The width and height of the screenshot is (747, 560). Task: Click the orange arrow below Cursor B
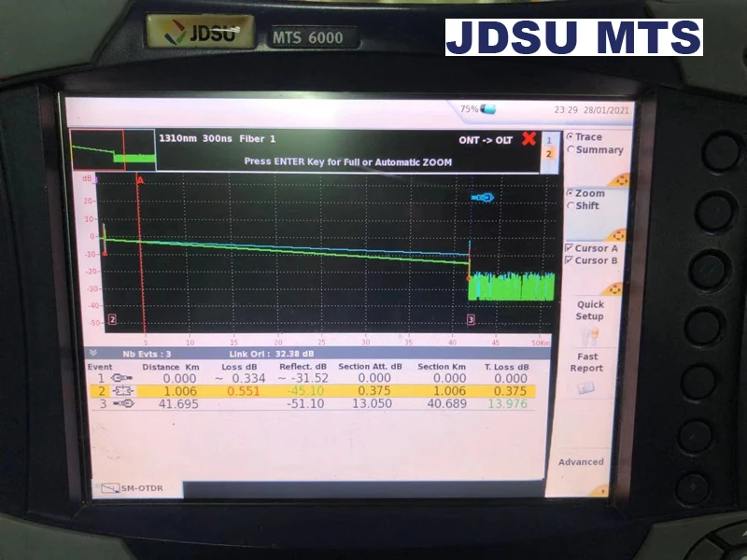[x=613, y=289]
